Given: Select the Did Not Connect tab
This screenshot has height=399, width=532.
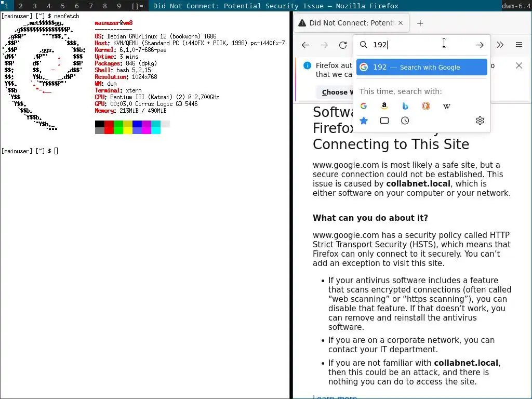Looking at the screenshot, I should click(x=351, y=23).
